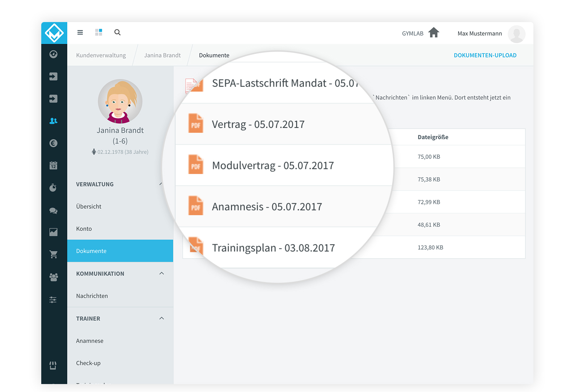Click PDF icon next to Modulvertrag

coord(196,165)
